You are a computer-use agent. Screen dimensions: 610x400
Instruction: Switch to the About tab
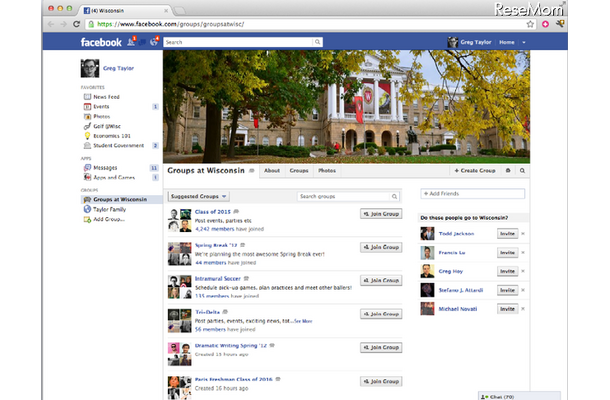272,170
